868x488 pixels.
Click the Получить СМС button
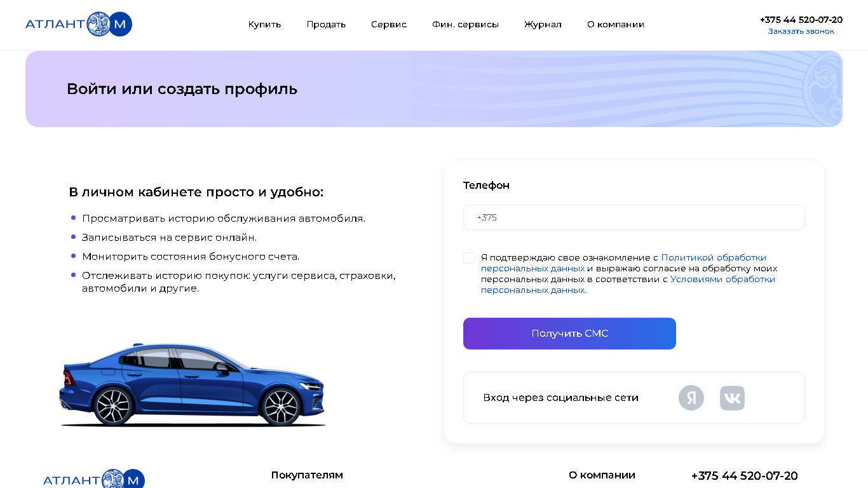(x=569, y=334)
